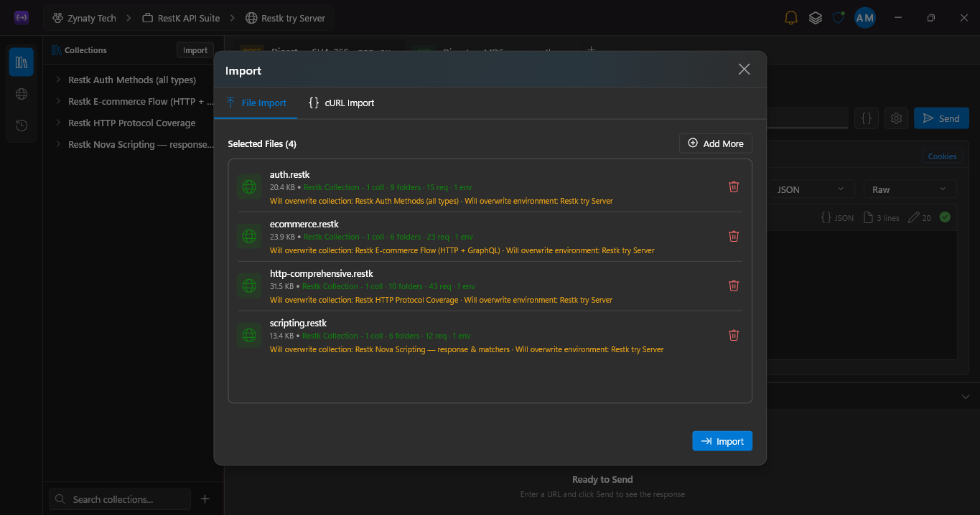Click the globe icon beside http-comprehensive.restk
The image size is (980, 515).
click(x=249, y=285)
